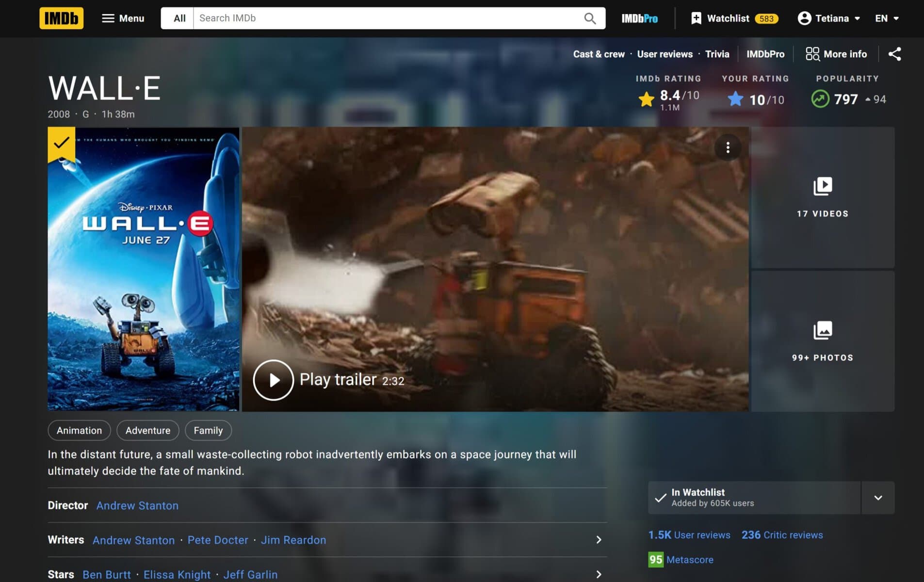Open More info panel
This screenshot has height=582, width=924.
(836, 54)
